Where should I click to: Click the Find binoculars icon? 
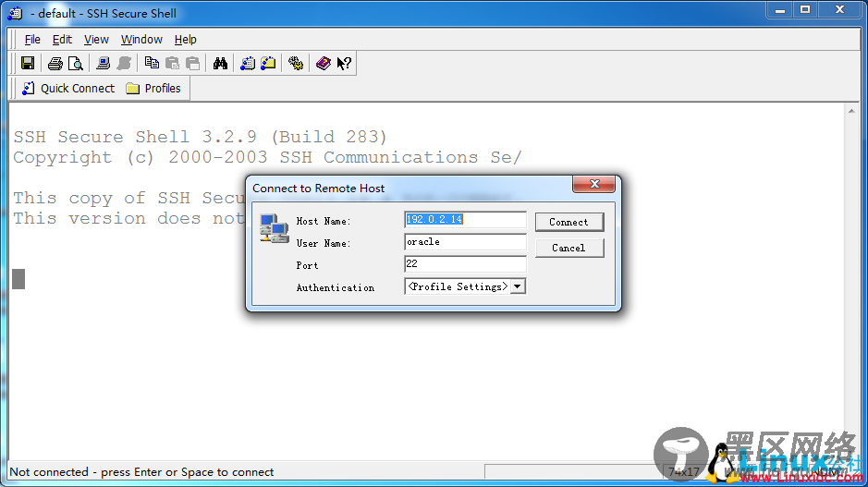[x=220, y=63]
